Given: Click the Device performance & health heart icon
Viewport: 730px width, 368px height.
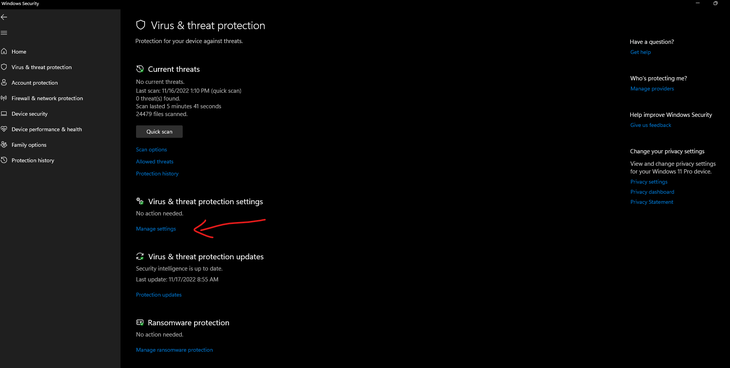Looking at the screenshot, I should (x=4, y=129).
